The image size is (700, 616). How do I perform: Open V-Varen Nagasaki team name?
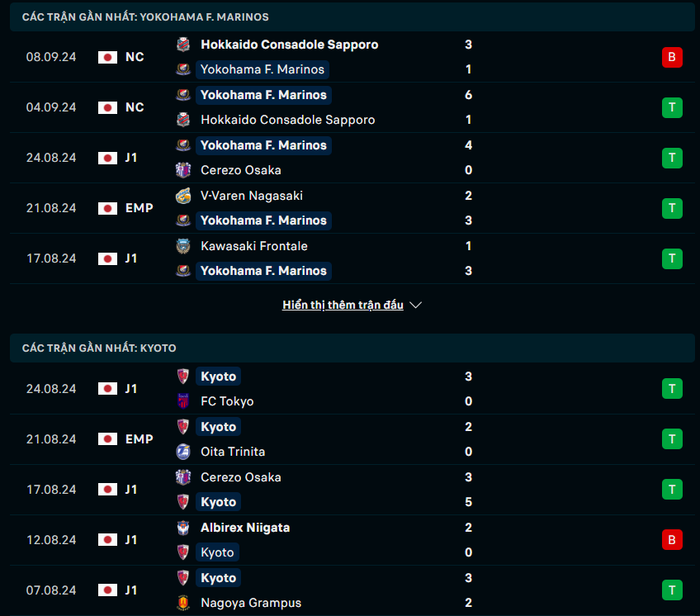pos(252,196)
